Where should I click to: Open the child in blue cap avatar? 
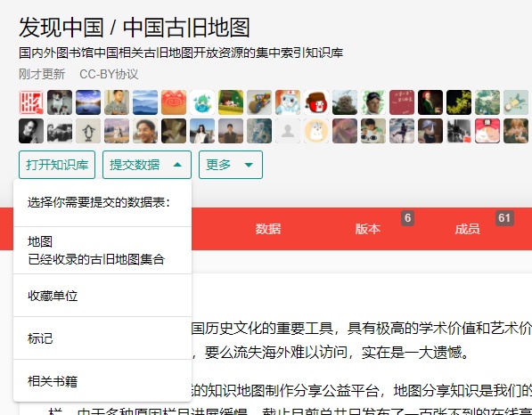tap(430, 131)
